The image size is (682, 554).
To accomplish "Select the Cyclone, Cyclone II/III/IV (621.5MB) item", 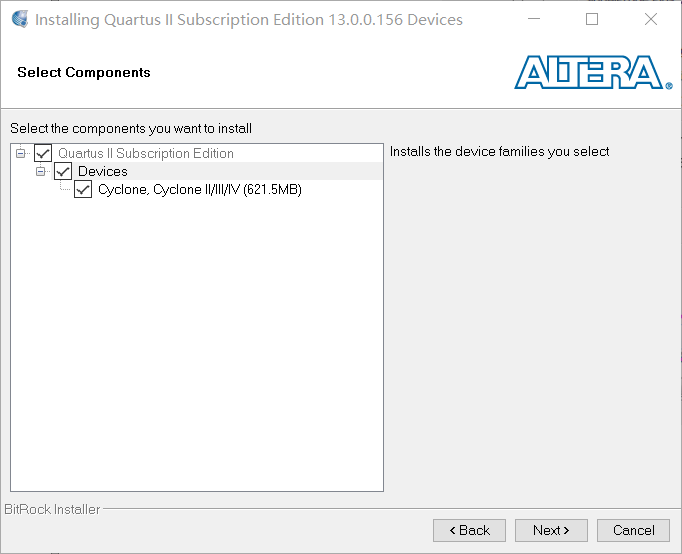I will (200, 189).
